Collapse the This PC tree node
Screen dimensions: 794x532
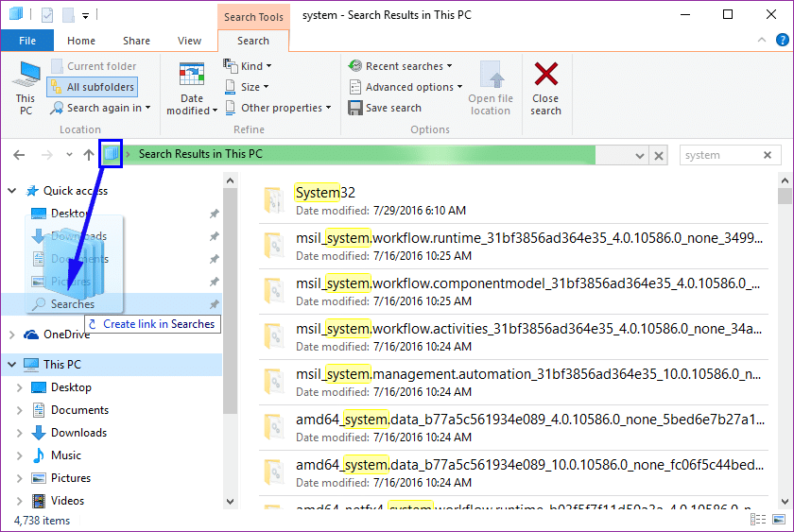tap(12, 365)
